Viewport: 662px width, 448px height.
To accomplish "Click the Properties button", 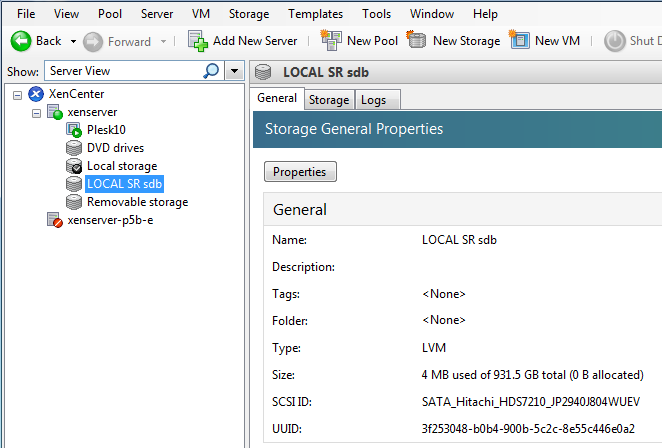I will (x=300, y=172).
